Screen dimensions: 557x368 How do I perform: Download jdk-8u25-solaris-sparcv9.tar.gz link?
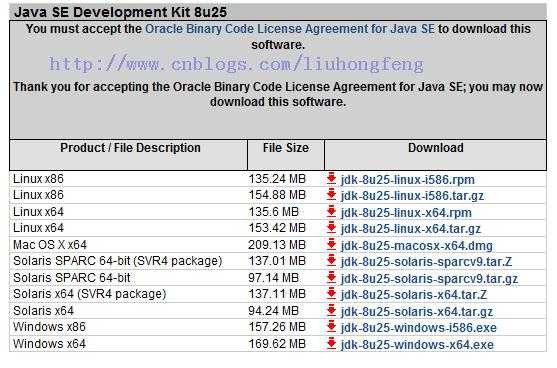[429, 279]
